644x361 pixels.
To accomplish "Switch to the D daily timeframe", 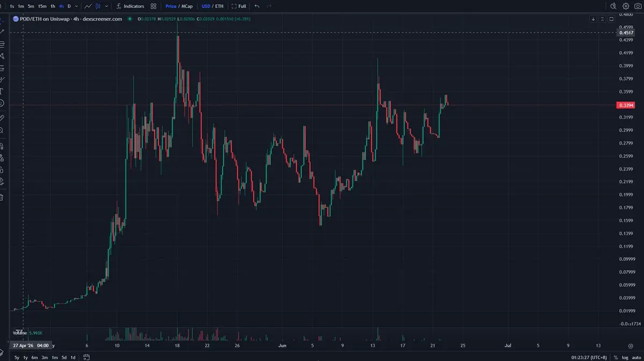I will pos(69,6).
